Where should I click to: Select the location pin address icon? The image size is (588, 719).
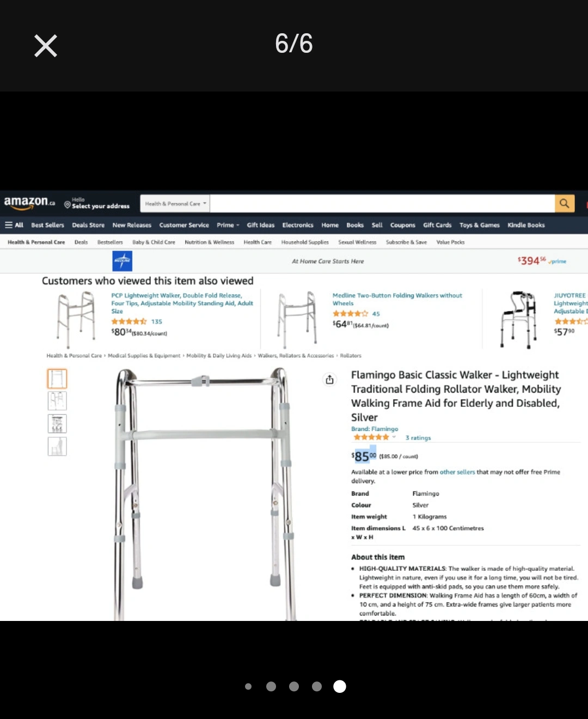click(68, 205)
